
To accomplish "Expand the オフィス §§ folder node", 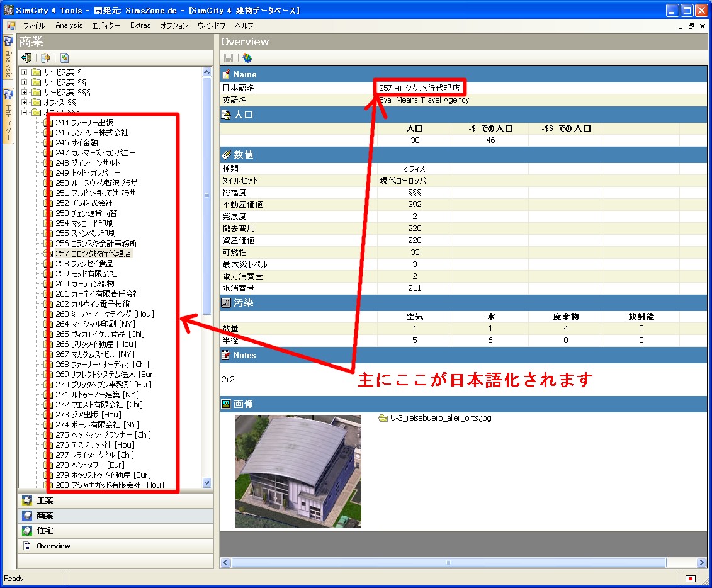I will point(25,102).
